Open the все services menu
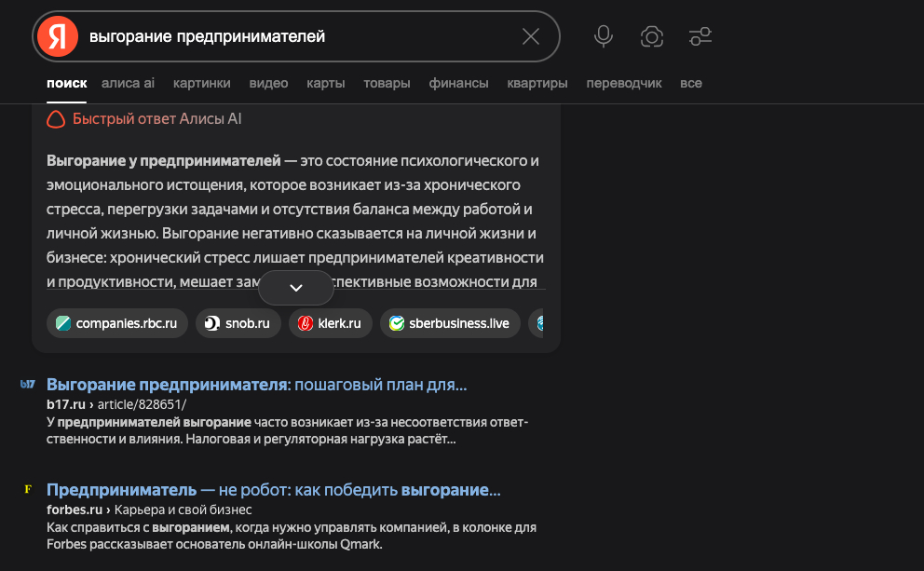This screenshot has height=571, width=924. click(691, 83)
